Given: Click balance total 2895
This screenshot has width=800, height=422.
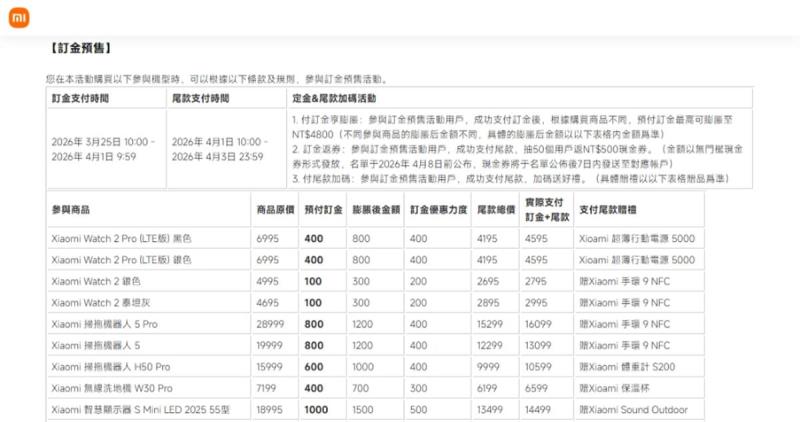Looking at the screenshot, I should click(488, 303).
